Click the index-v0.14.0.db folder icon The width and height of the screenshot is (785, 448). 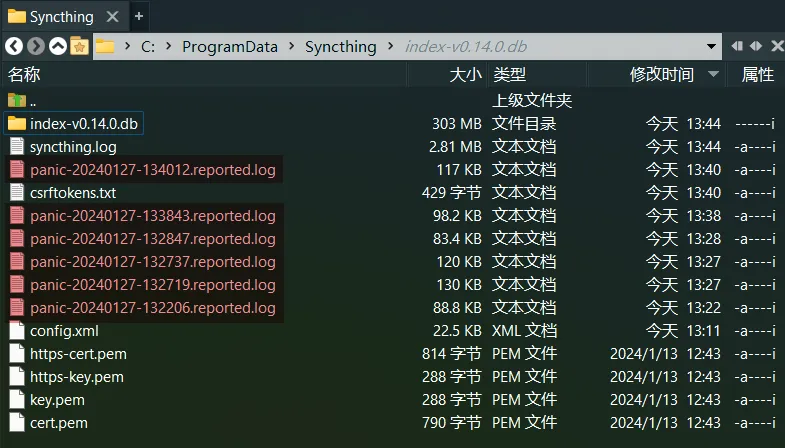click(x=17, y=123)
